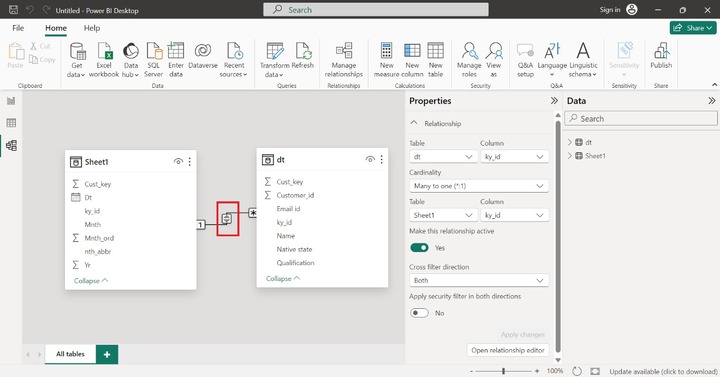This screenshot has width=720, height=377.
Task: Click the Data pane Search field
Action: 641,118
